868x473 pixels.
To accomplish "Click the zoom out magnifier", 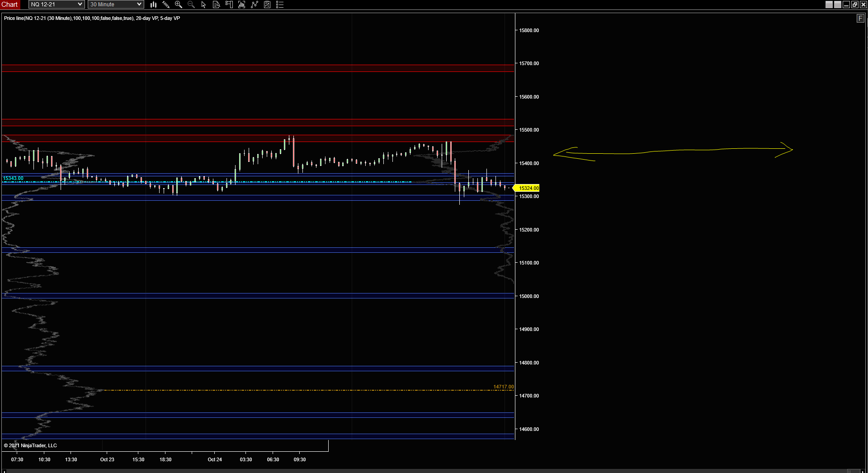I will point(191,5).
